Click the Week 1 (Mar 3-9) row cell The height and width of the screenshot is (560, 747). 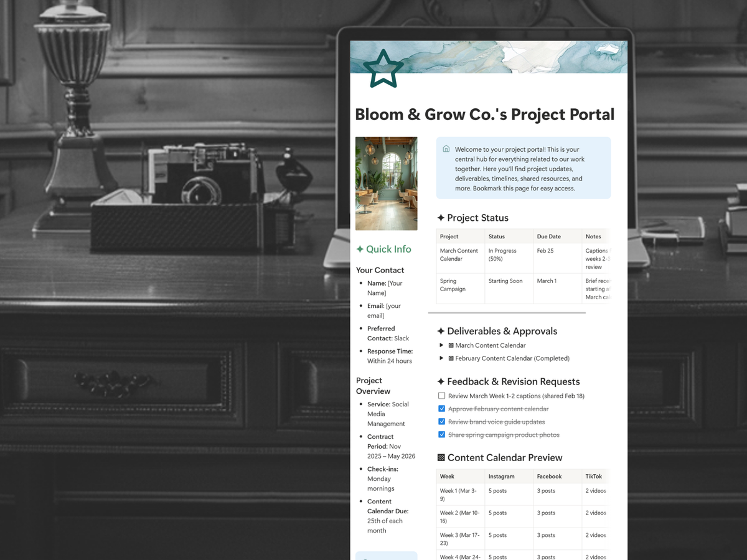(x=461, y=495)
